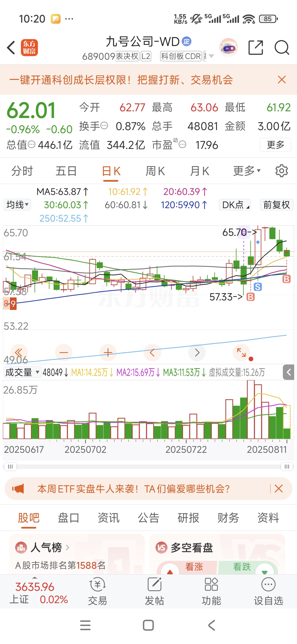This screenshot has height=644, width=297.
Task: Tap 更多 button in quote details
Action: click(x=275, y=145)
